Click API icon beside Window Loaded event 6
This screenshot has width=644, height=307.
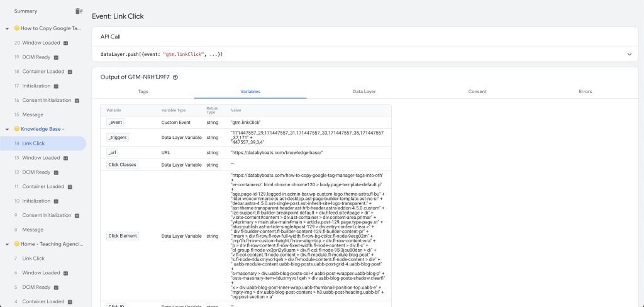pos(65,273)
